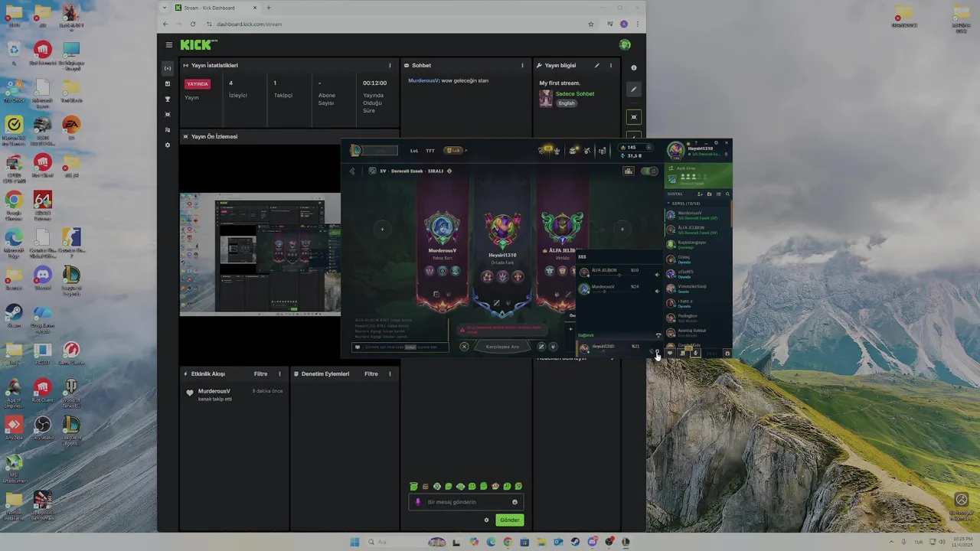Mute MurderousV in the SES panel

(657, 292)
